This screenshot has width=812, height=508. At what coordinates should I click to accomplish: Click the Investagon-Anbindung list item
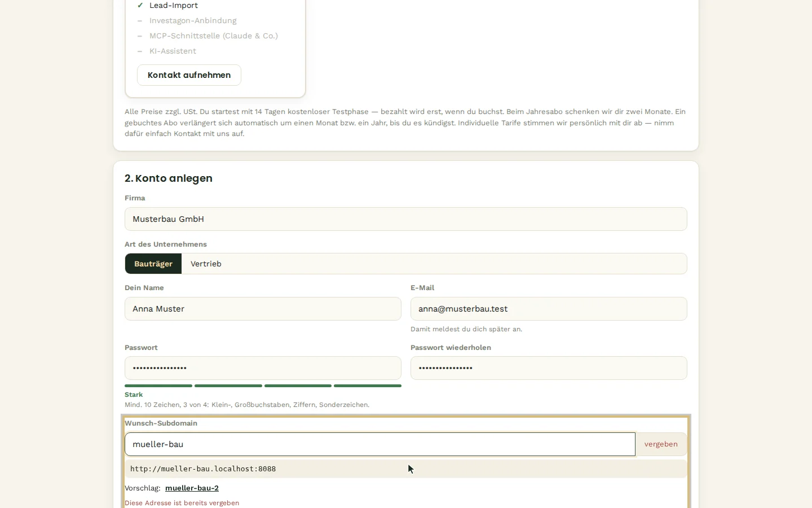[x=187, y=21]
